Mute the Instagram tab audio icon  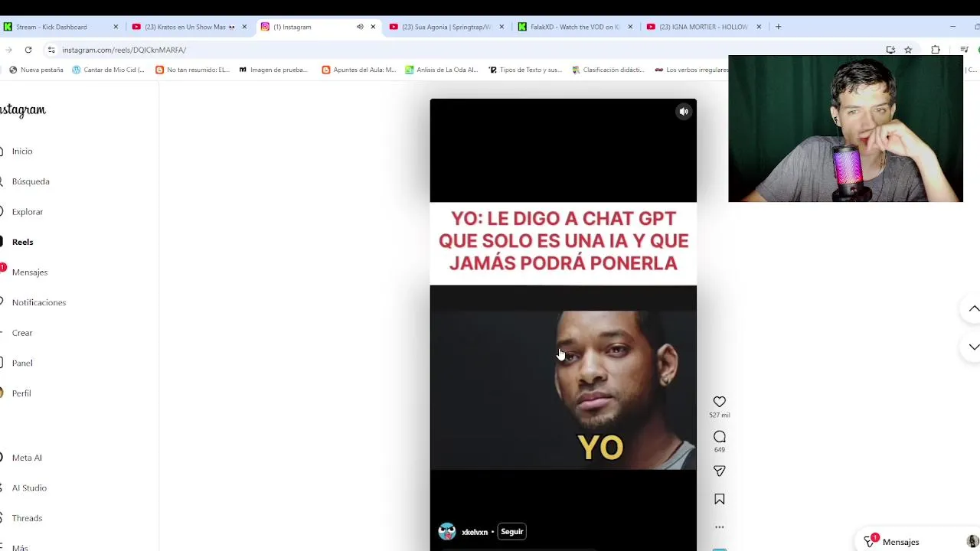pos(360,27)
